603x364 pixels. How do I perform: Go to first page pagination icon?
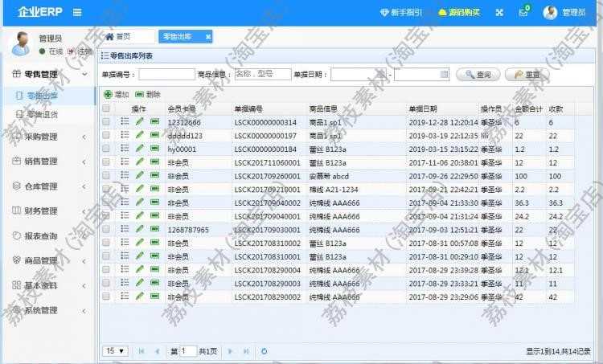[142, 351]
